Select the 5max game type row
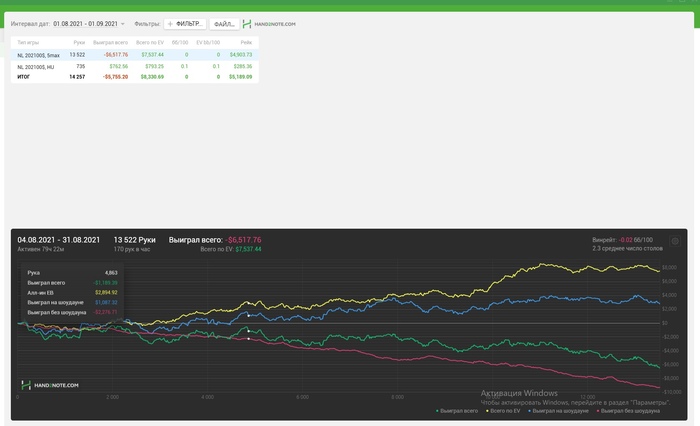 pyautogui.click(x=134, y=55)
